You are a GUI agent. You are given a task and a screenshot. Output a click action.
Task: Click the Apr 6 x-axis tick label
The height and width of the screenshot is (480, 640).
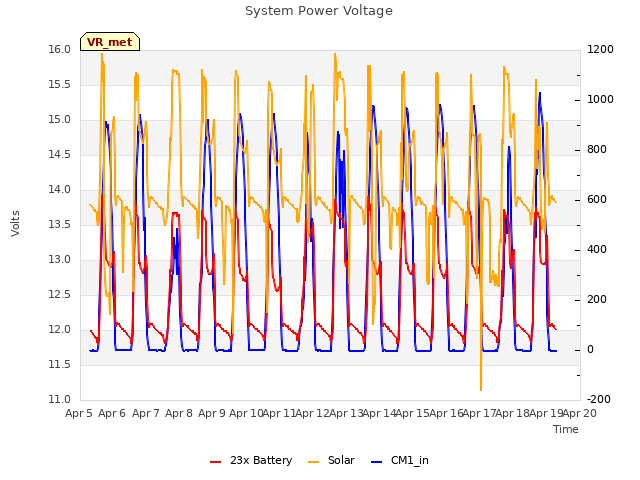pyautogui.click(x=112, y=413)
